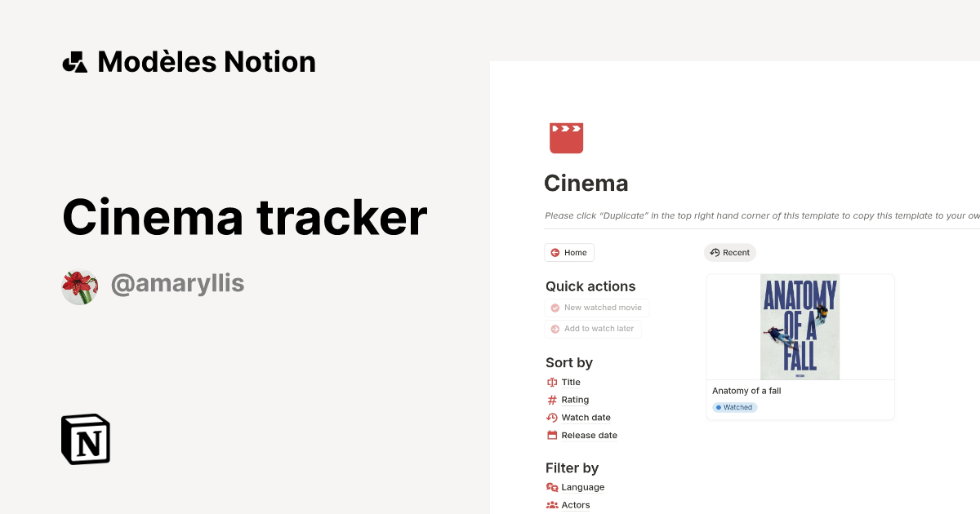The height and width of the screenshot is (514, 980).
Task: Click the history icon inside the Recent tab
Action: pos(716,252)
